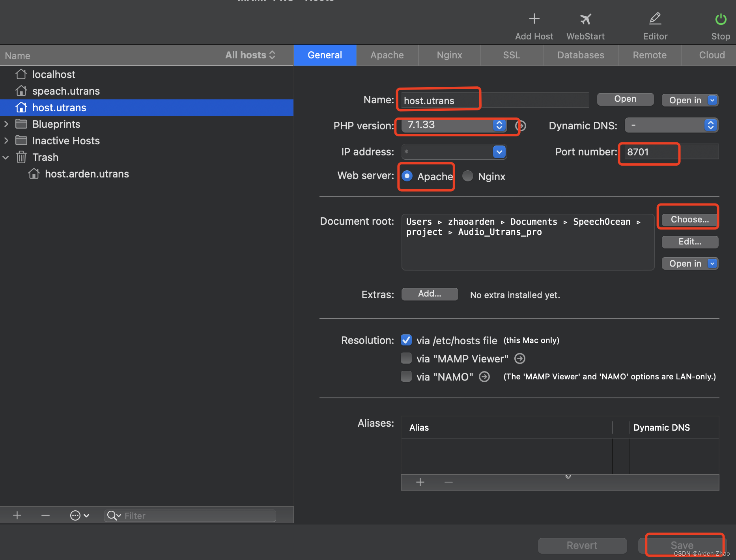Click the Alias column header
736x560 pixels.
[507, 427]
